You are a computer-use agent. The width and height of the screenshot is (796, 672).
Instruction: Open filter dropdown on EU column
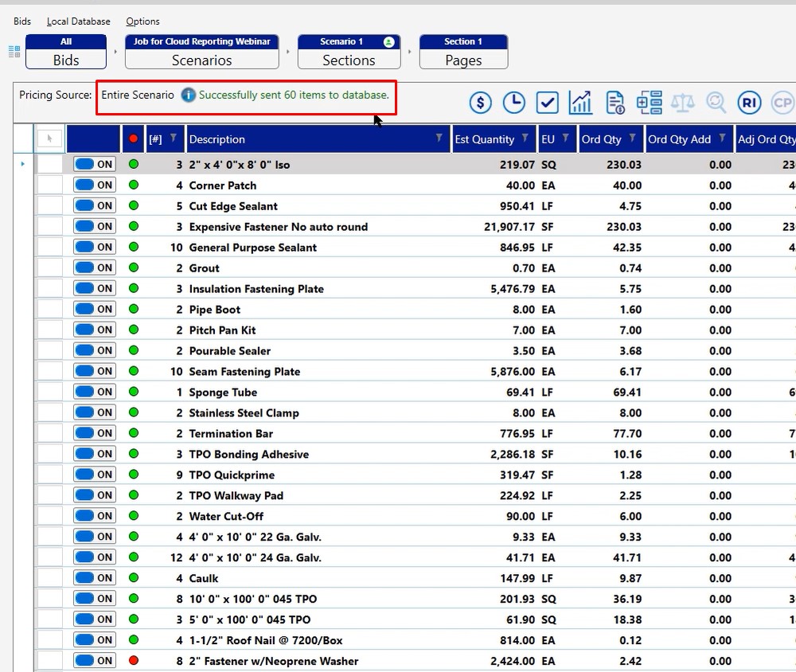566,139
